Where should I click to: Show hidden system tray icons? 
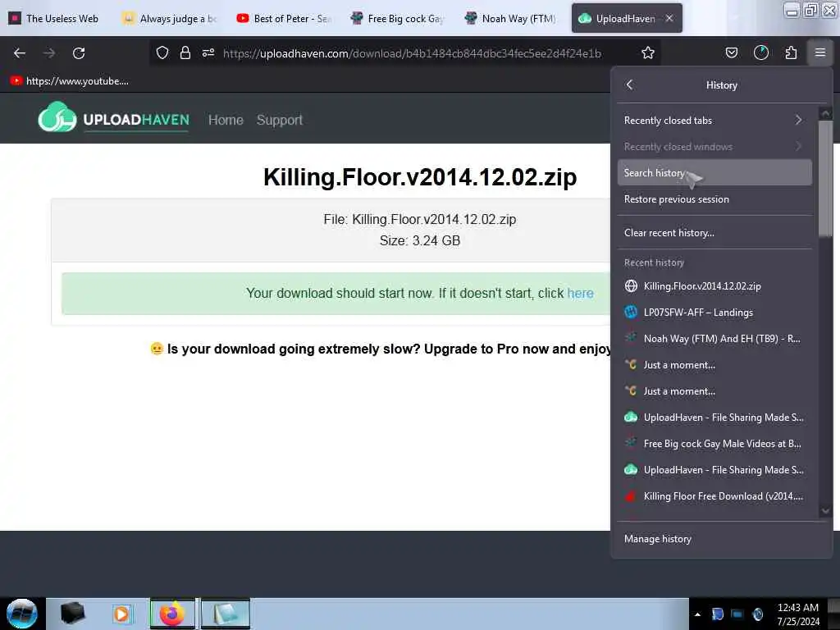[697, 614]
